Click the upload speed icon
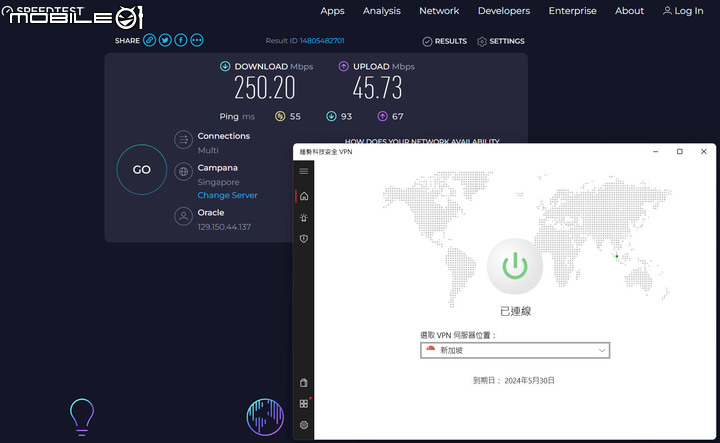Viewport: 720px width, 443px height. pos(343,66)
